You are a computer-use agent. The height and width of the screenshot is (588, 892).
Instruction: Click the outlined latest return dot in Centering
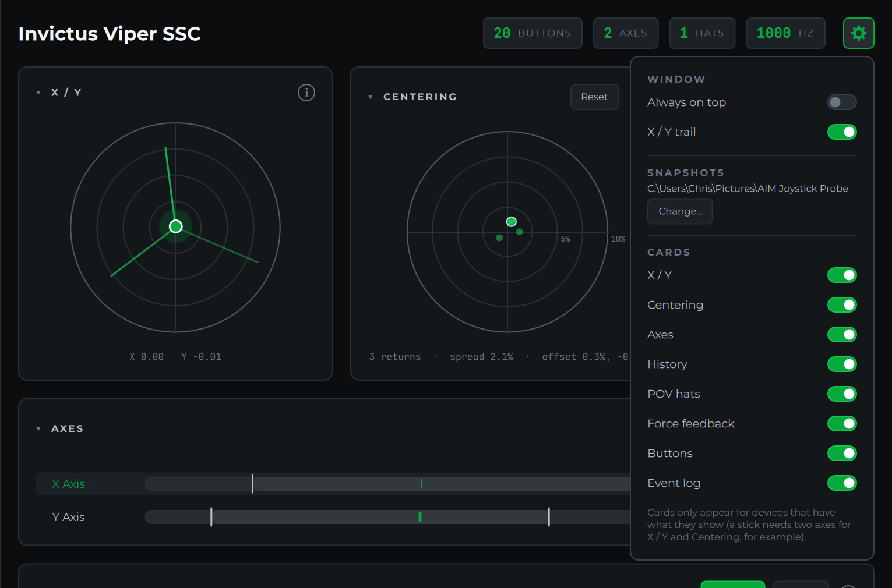pos(512,222)
